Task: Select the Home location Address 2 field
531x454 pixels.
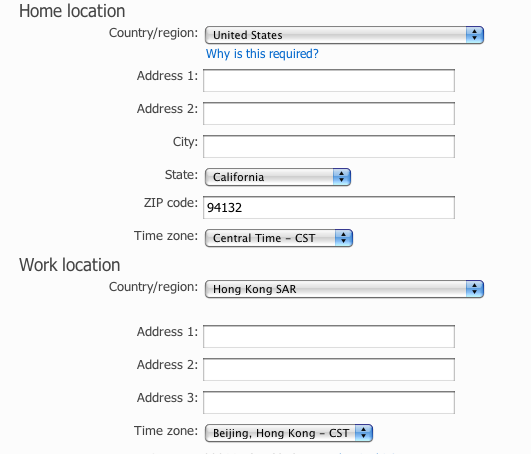Action: click(329, 113)
